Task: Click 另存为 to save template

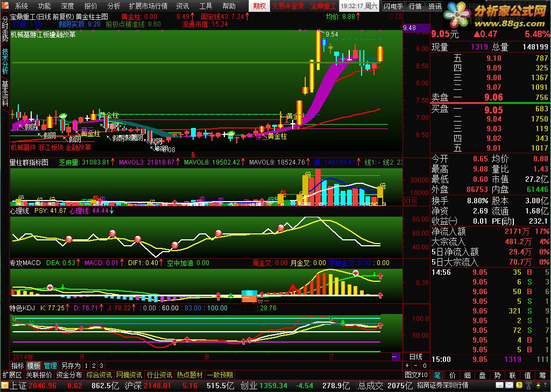Action: 70,366
